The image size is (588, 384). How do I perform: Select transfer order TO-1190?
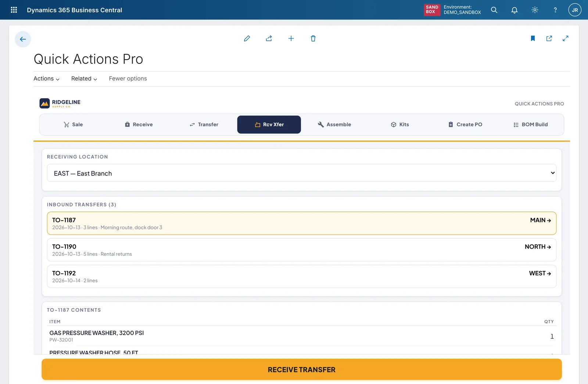[x=301, y=250]
